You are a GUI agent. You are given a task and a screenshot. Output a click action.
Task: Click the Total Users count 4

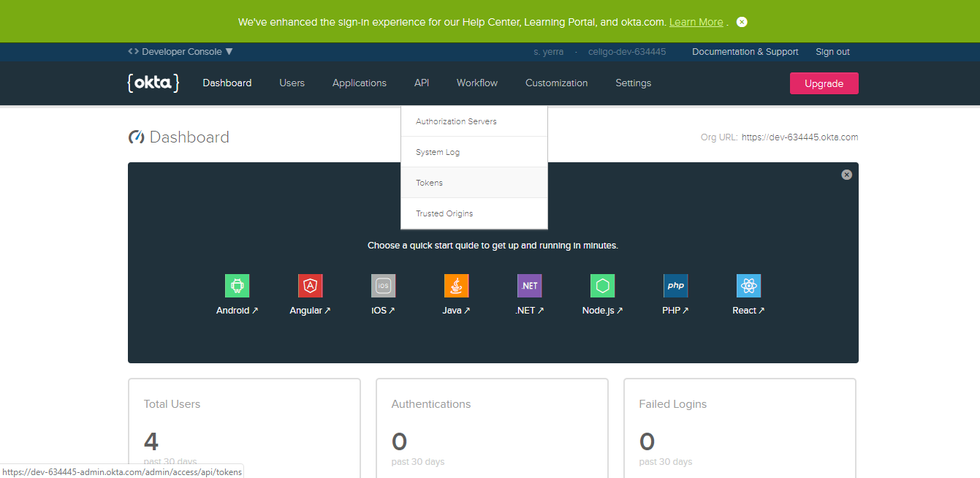[x=151, y=441]
